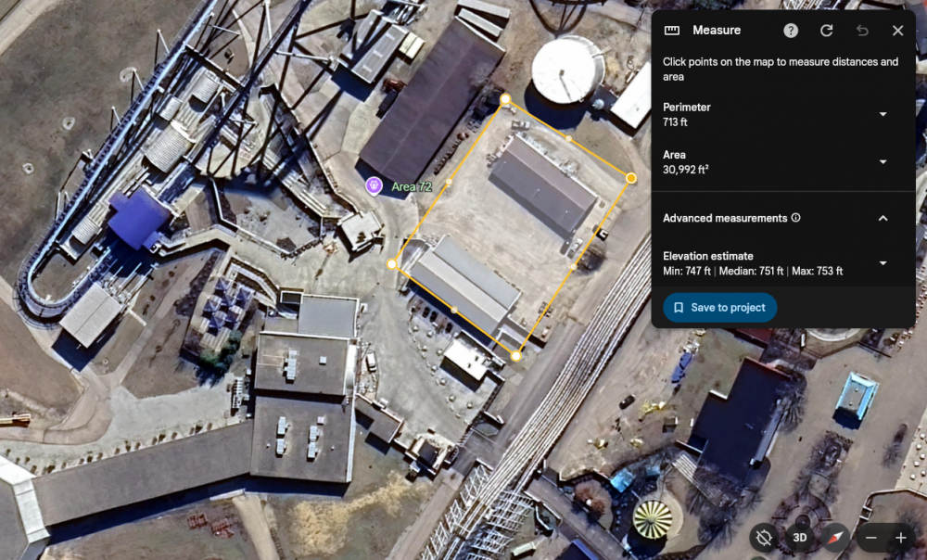Screen dimensions: 927x560
Task: Undo the last measurement point
Action: click(862, 31)
